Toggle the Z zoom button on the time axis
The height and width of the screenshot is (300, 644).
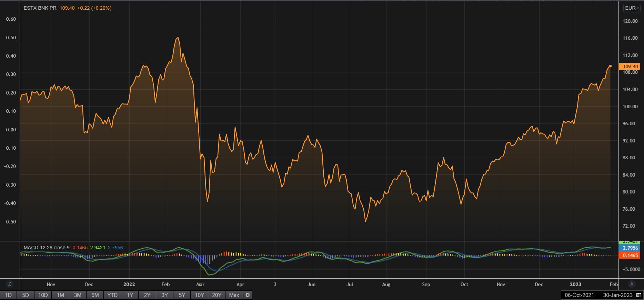[10, 284]
